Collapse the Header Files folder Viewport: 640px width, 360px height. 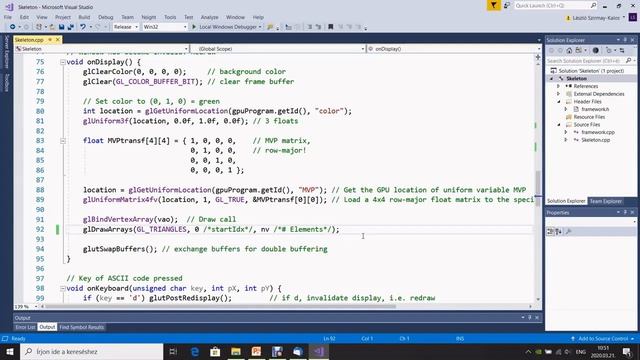(558, 102)
